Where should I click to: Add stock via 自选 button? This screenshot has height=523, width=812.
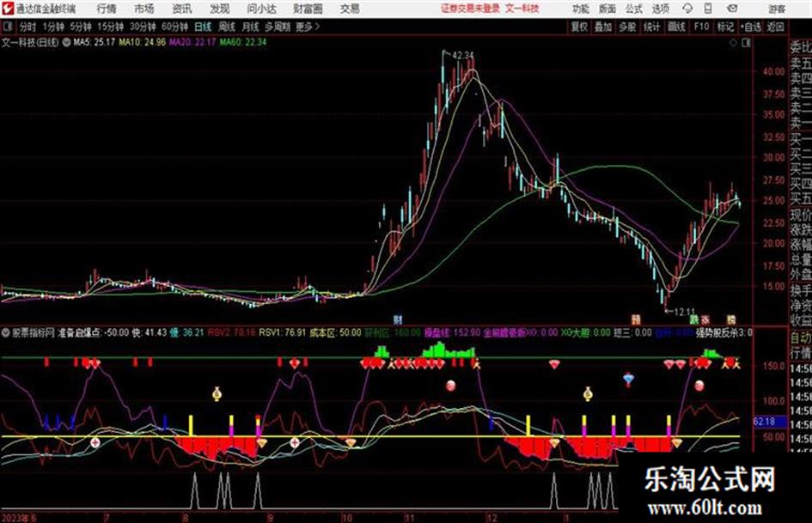click(750, 27)
